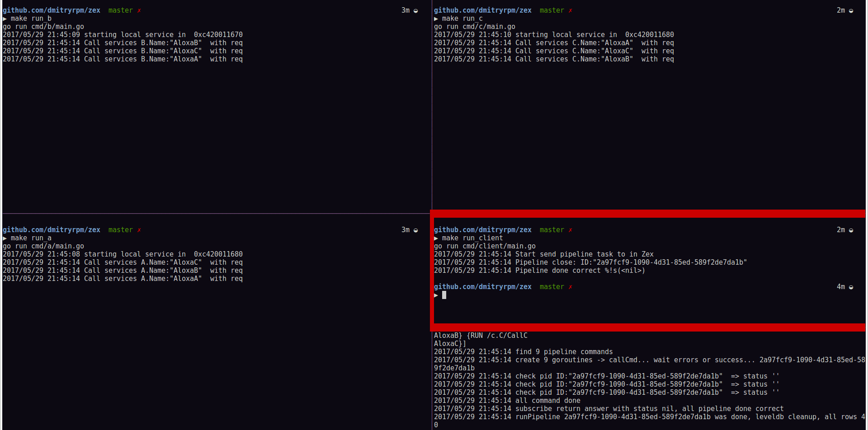The height and width of the screenshot is (430, 868).
Task: Click the 'make run_b' command text
Action: click(31, 19)
